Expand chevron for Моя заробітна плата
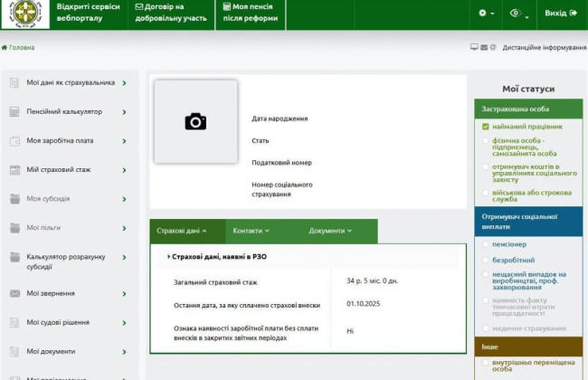The height and width of the screenshot is (380, 588). (x=125, y=141)
